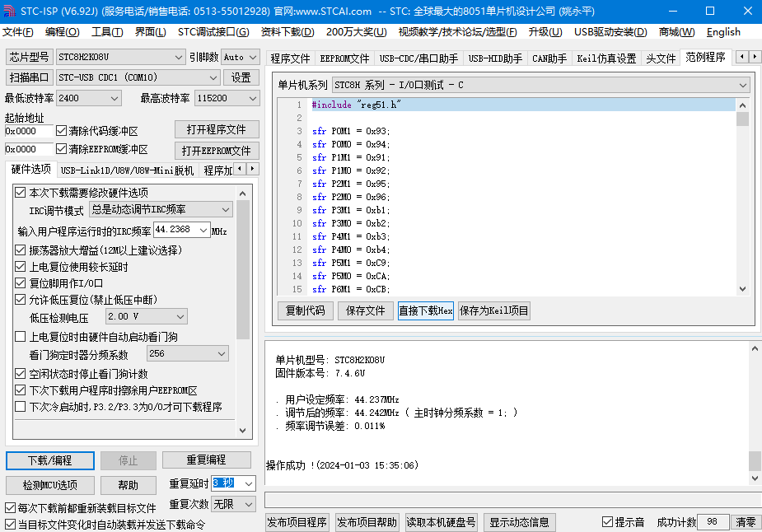Open the 单片机系列 STC8H example dropdown
The height and width of the screenshot is (532, 762).
pyautogui.click(x=540, y=85)
